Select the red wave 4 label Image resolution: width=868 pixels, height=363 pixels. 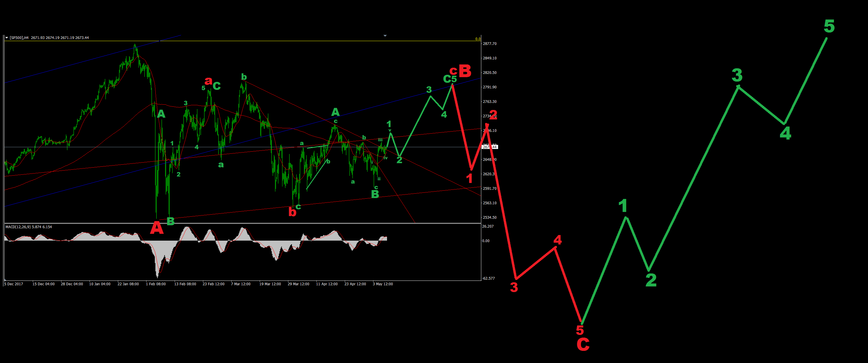tap(558, 240)
